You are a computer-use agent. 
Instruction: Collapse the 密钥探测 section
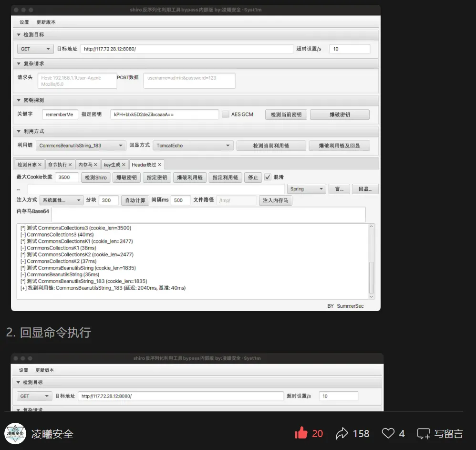click(x=19, y=100)
